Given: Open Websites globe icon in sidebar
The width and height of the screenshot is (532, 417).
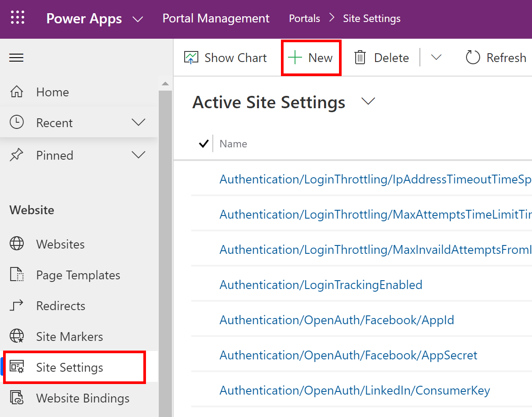Looking at the screenshot, I should coord(17,244).
